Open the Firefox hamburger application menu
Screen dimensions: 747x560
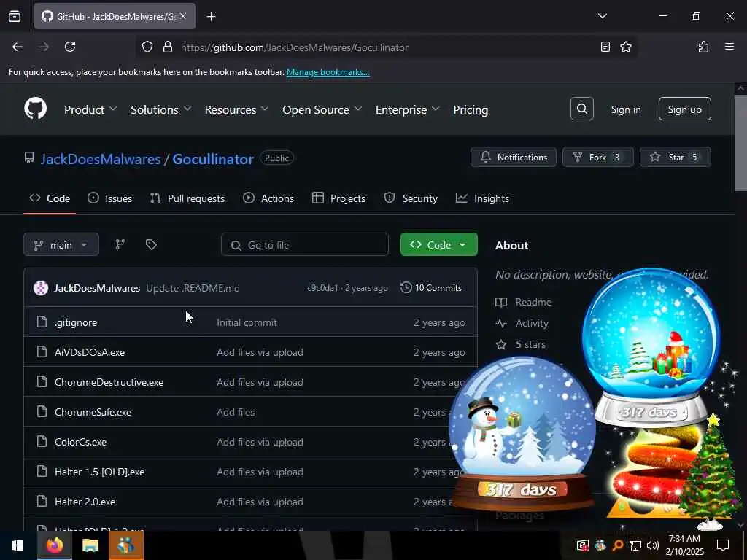(729, 47)
